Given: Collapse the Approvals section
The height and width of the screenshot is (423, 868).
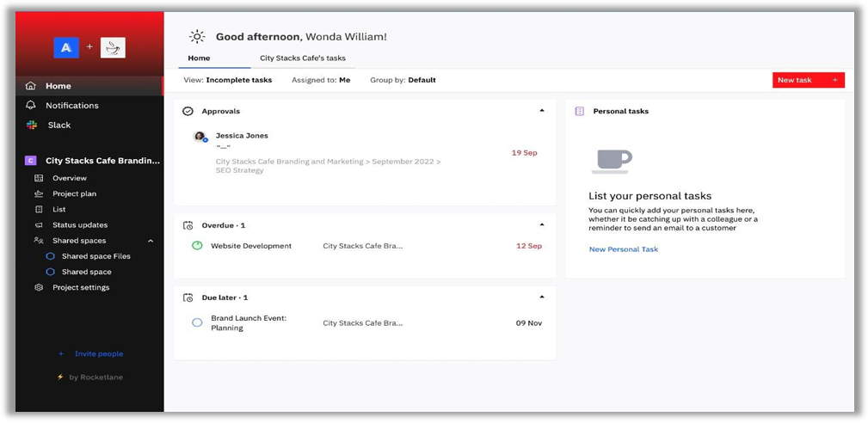Looking at the screenshot, I should click(x=541, y=111).
